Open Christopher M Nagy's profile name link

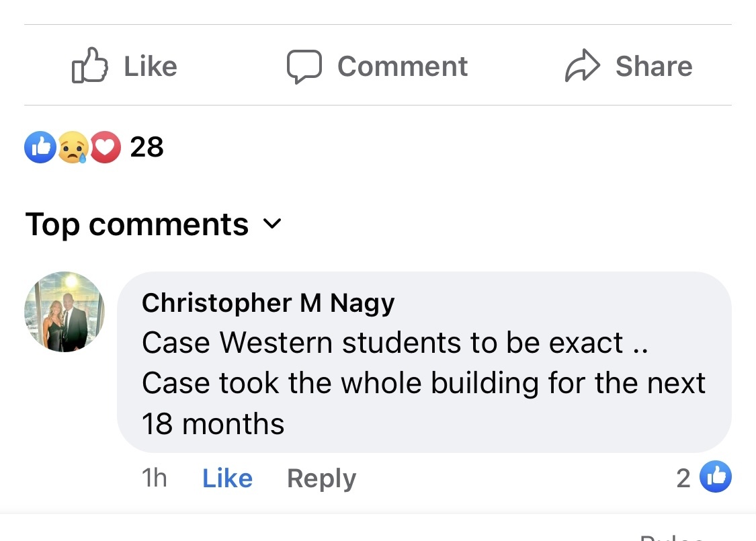(x=268, y=303)
